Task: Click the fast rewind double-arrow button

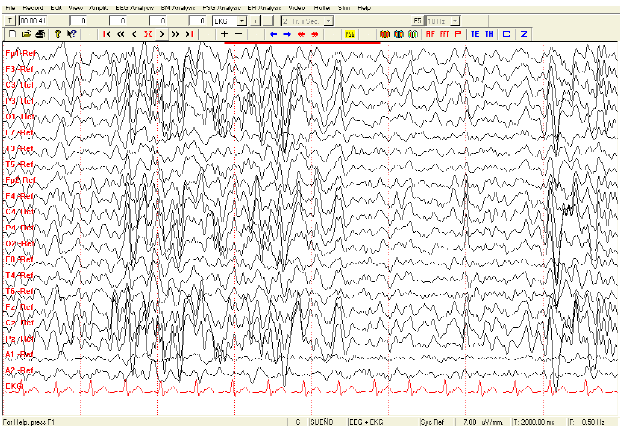Action: (x=121, y=34)
